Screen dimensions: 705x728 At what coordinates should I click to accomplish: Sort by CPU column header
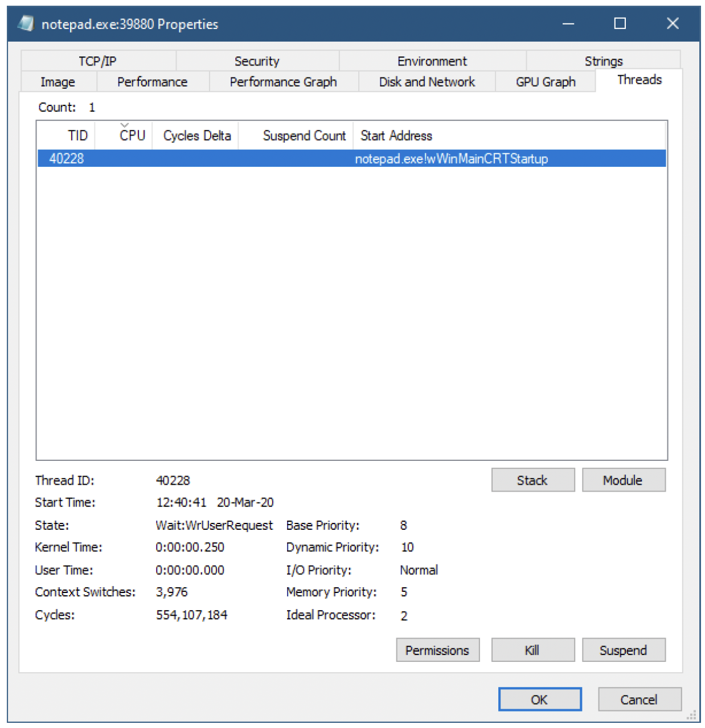pyautogui.click(x=124, y=136)
